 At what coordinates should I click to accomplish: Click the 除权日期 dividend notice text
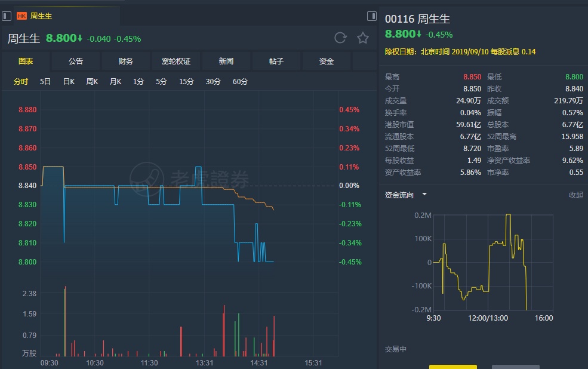[460, 52]
